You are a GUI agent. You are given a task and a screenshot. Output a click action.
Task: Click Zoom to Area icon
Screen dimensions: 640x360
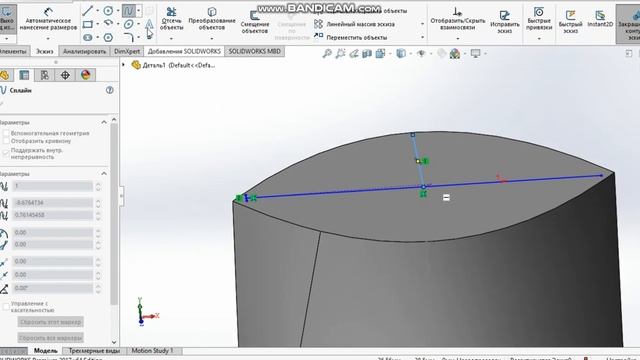pos(340,53)
